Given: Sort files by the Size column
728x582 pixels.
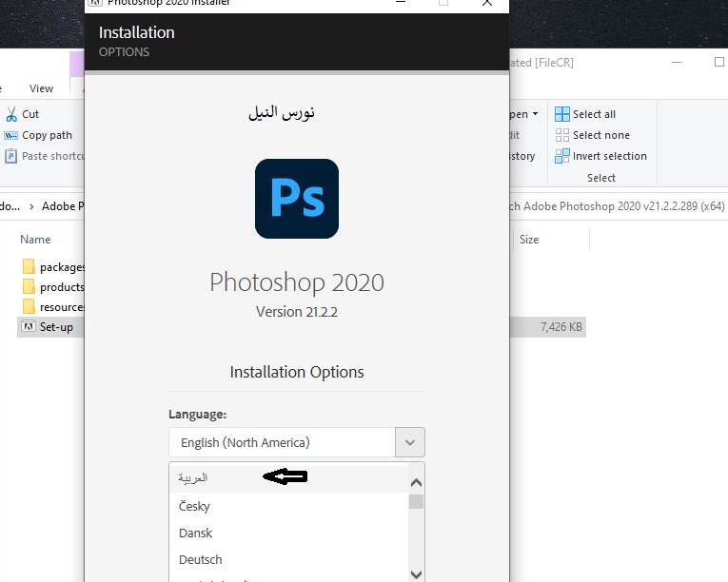Looking at the screenshot, I should point(529,240).
